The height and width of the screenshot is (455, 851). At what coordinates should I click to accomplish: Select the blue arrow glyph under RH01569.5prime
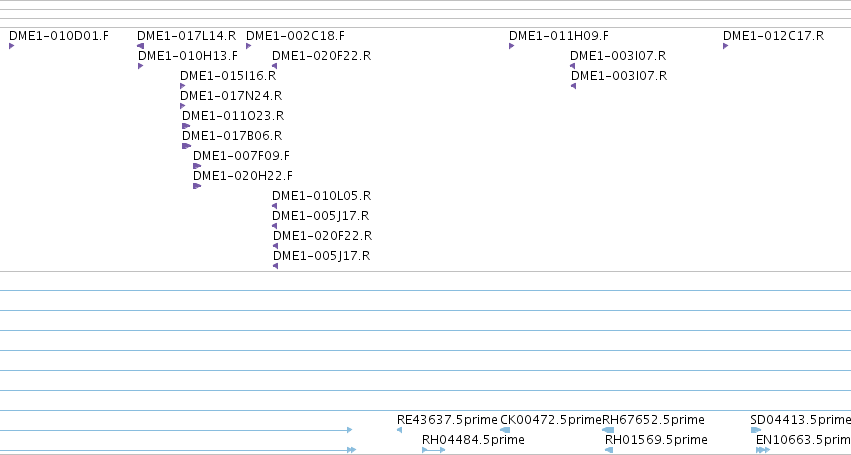click(x=609, y=450)
